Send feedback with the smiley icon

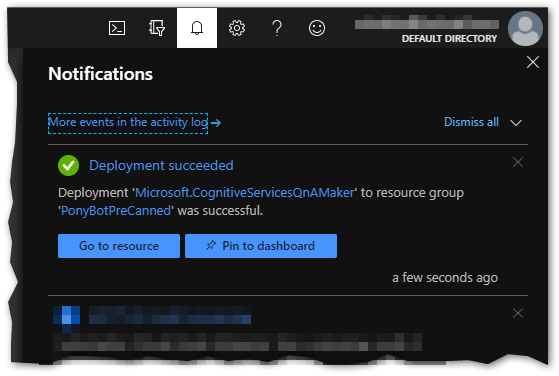point(317,28)
